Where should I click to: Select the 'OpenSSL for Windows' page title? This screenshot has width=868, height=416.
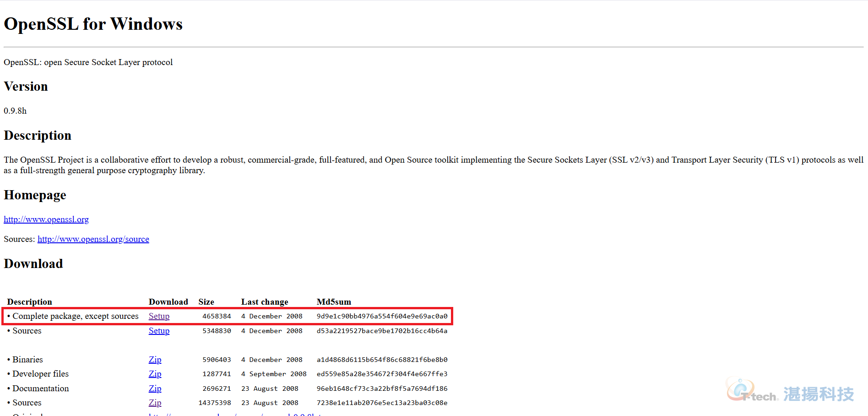(93, 24)
